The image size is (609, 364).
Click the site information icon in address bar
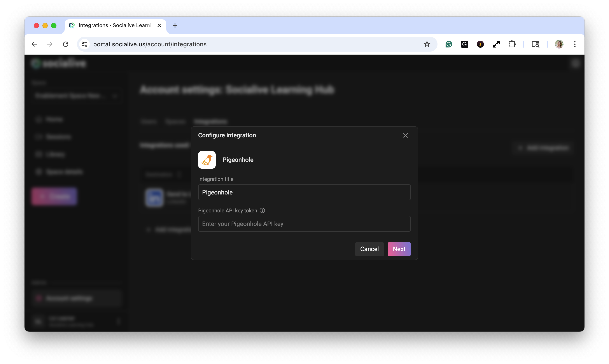coord(84,44)
